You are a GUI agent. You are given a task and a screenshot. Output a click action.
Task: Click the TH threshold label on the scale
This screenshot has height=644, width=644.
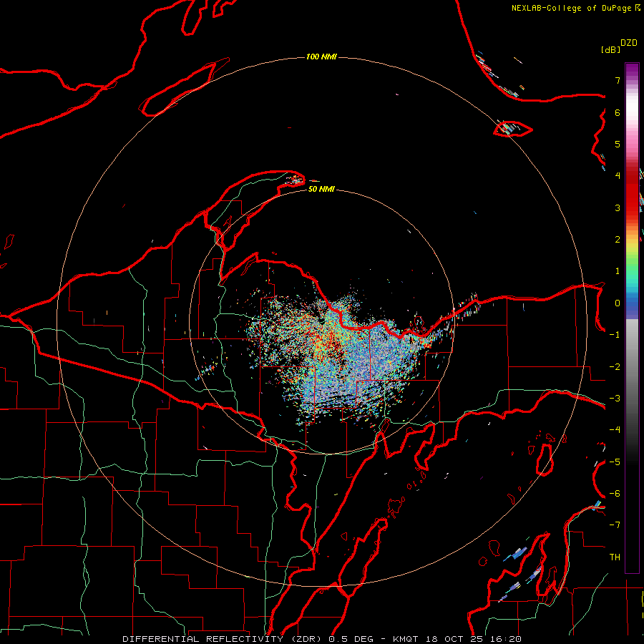615,557
